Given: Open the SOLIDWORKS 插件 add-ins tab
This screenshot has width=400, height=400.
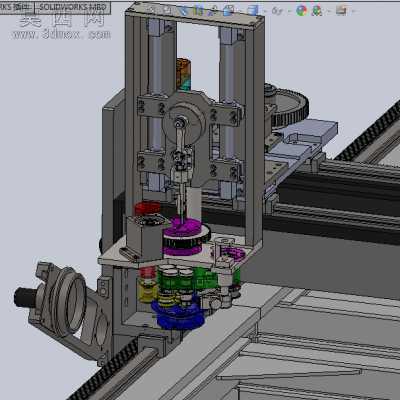Looking at the screenshot, I should (x=17, y=7).
